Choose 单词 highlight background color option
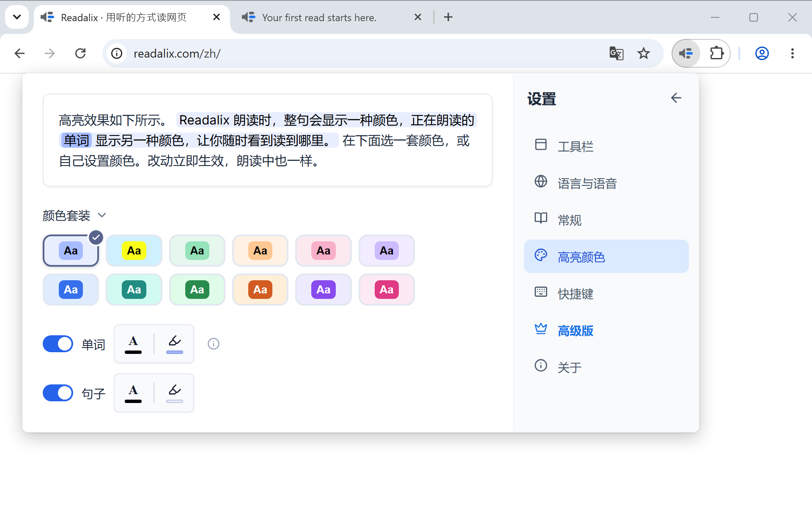Screen dimensions: 812x508 [x=175, y=344]
